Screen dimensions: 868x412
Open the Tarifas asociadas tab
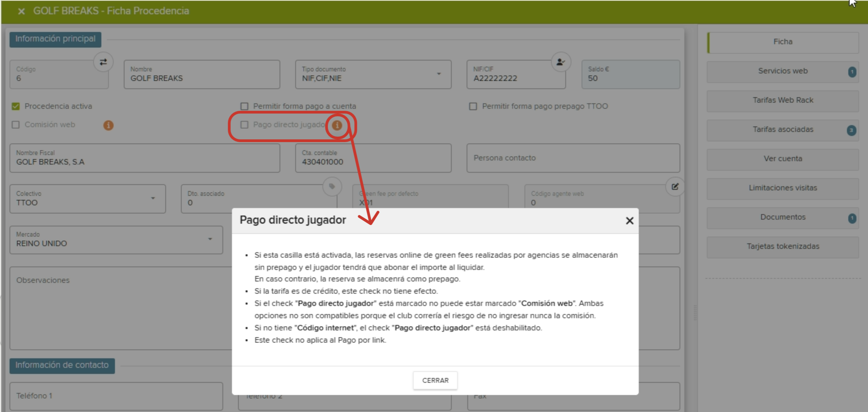point(783,130)
